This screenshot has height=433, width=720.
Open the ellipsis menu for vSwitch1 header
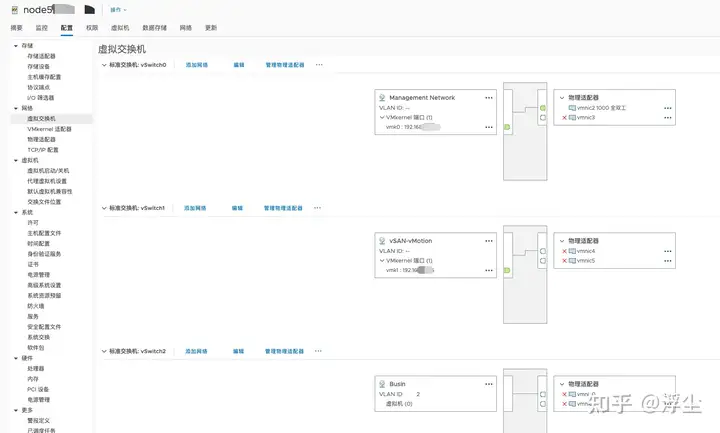pyautogui.click(x=317, y=208)
